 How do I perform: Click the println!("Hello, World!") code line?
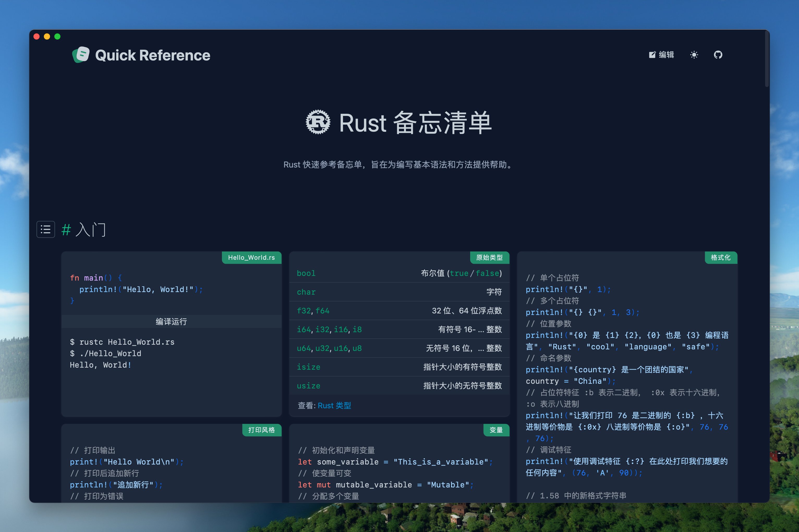[141, 289]
